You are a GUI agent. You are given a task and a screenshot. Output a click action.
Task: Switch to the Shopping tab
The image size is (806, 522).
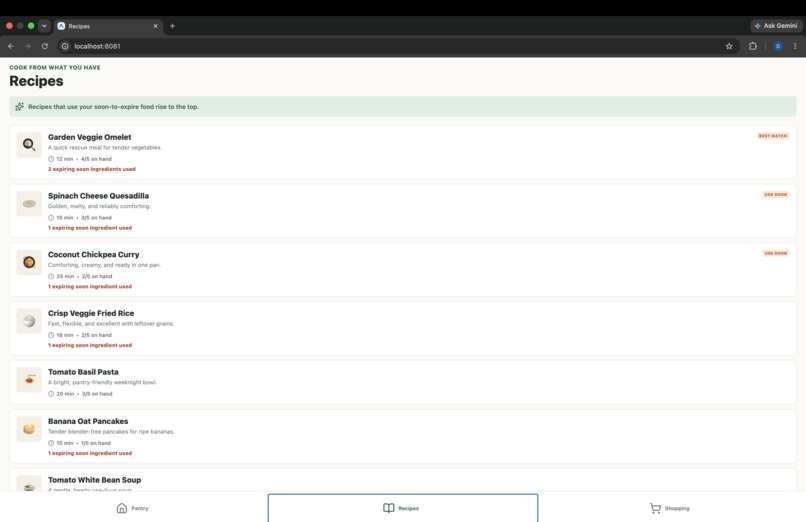(x=672, y=508)
